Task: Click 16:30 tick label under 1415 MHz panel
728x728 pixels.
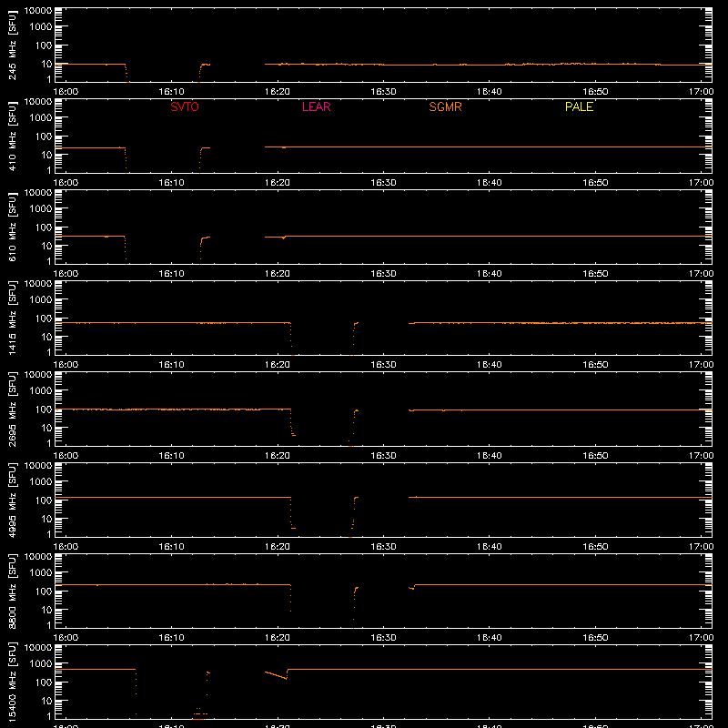Action: pyautogui.click(x=383, y=365)
